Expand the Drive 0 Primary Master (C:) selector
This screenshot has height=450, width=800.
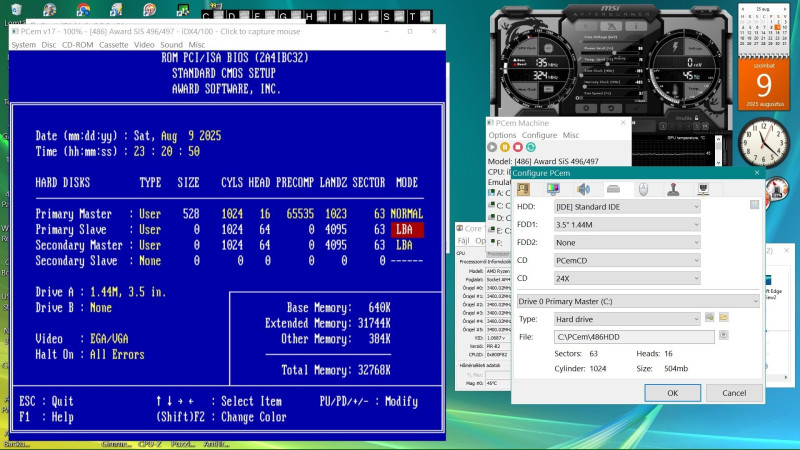(638, 301)
